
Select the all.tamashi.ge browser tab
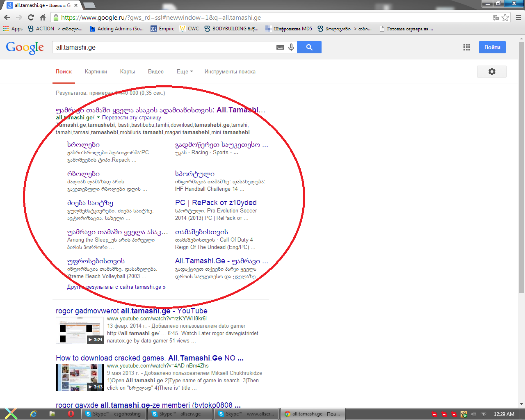[x=42, y=5]
